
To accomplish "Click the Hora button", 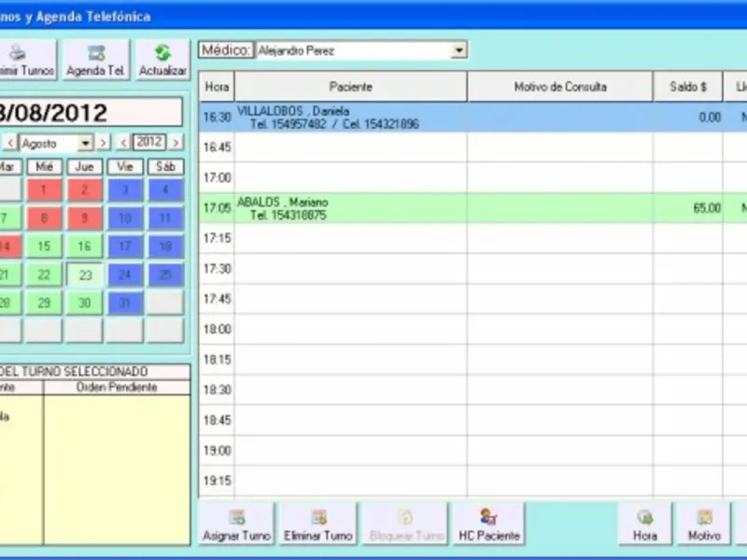I will point(645,525).
